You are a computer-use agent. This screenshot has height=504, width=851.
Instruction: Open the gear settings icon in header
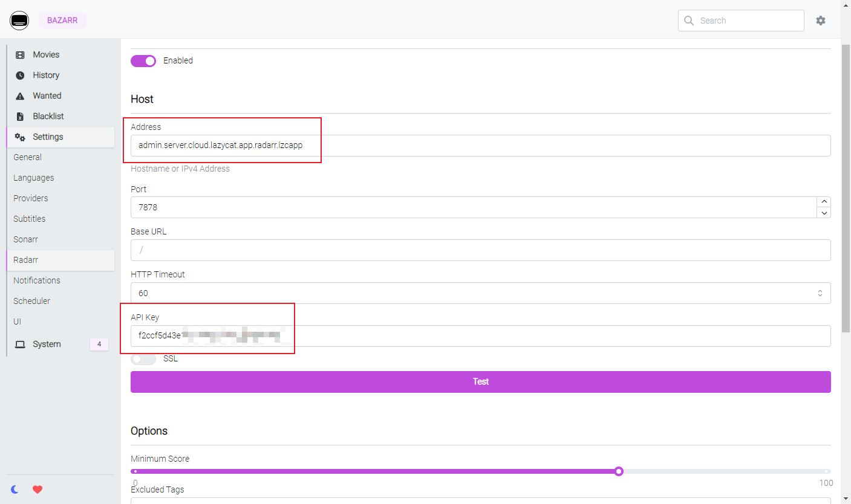(821, 21)
